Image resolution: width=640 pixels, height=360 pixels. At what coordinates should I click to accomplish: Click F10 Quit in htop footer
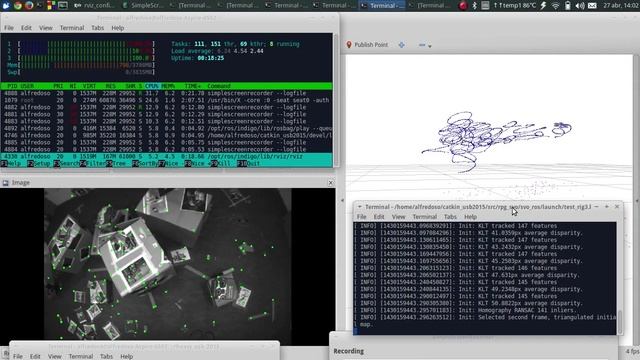pos(248,163)
